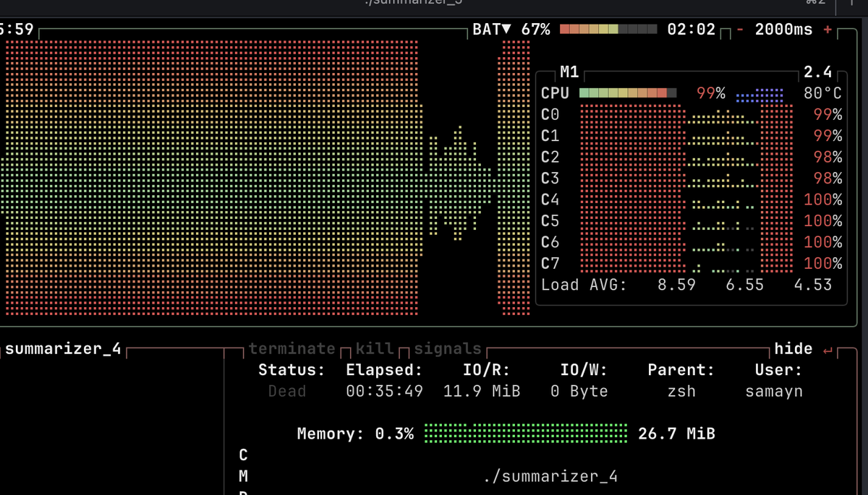868x495 pixels.
Task: Click the Load AVG label
Action: click(x=584, y=285)
